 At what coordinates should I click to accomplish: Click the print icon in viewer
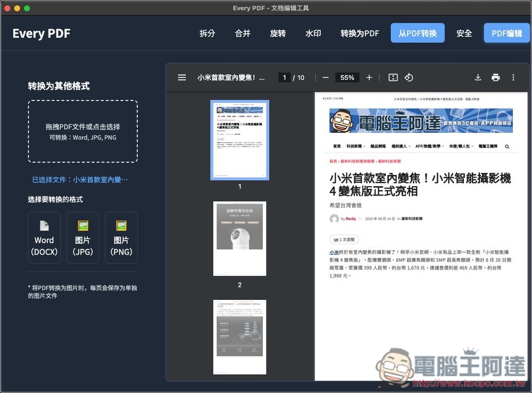pos(496,78)
